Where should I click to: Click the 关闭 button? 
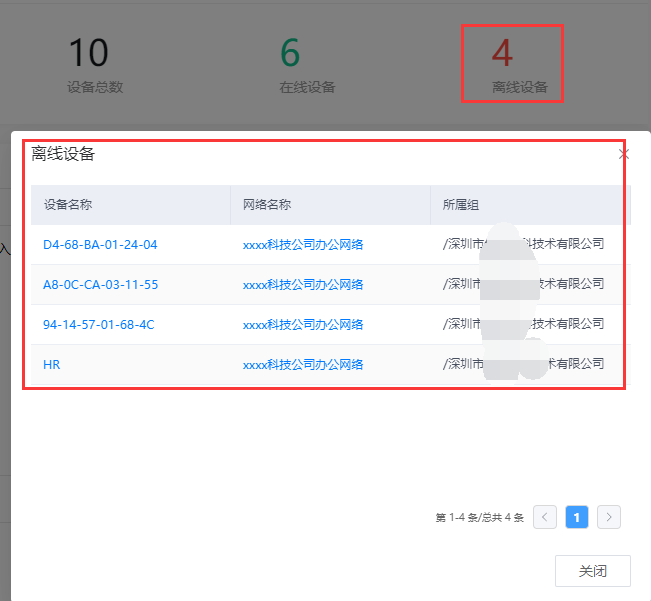[x=592, y=571]
